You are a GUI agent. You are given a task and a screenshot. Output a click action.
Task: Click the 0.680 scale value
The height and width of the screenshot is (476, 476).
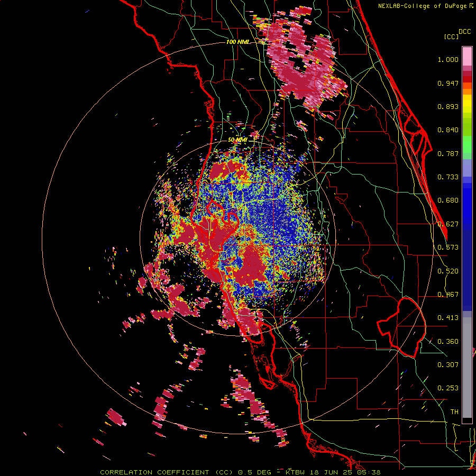pyautogui.click(x=448, y=200)
